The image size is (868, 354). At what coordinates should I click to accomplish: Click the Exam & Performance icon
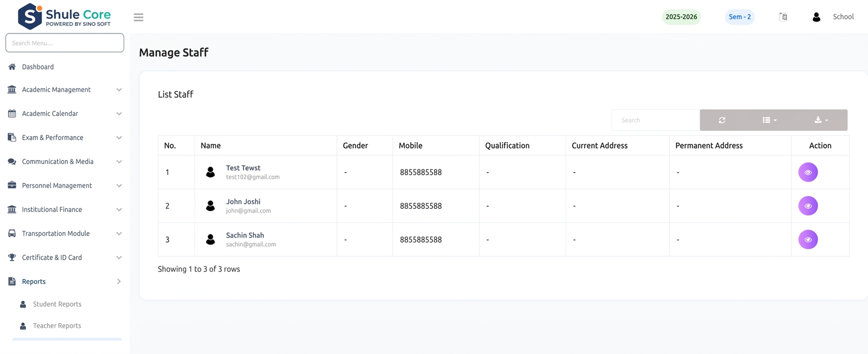[x=12, y=138]
